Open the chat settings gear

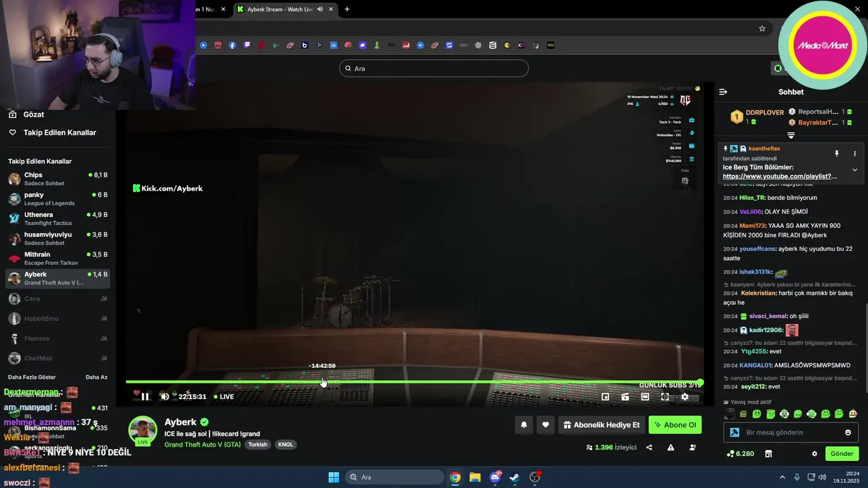click(814, 453)
